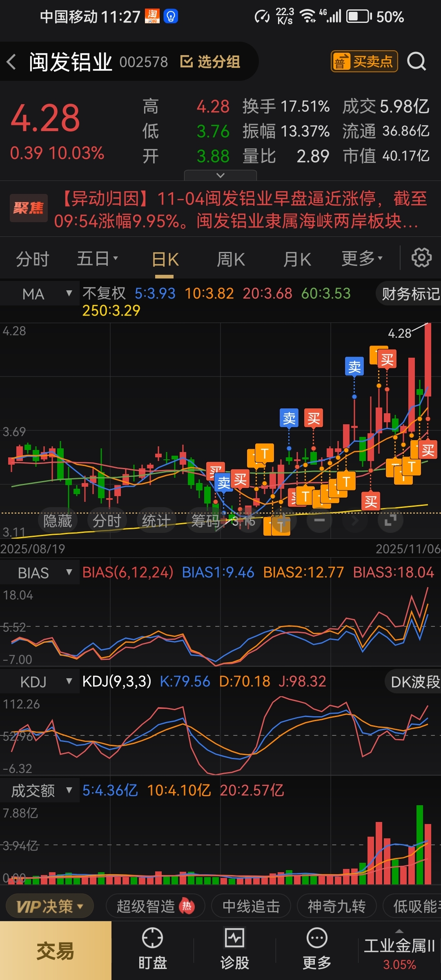Toggle the 统计 statistics chip
Viewport: 441px width, 980px height.
click(x=156, y=521)
